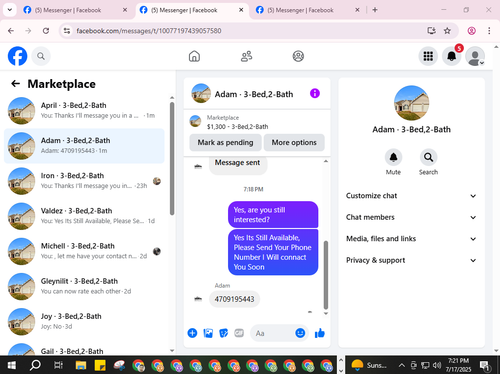Open the Facebook menu grid icon

tap(428, 56)
